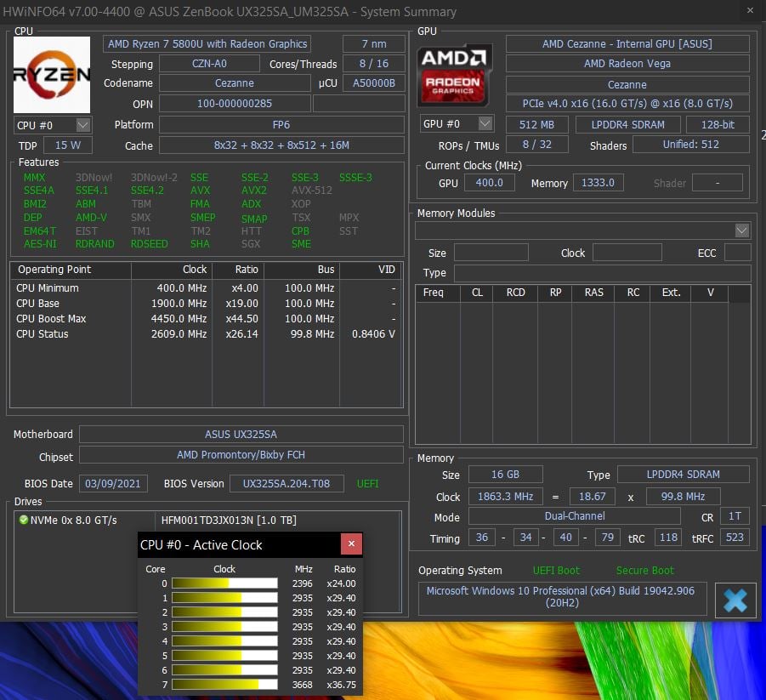
Task: Click the Unified: 512 shaders field
Action: click(691, 145)
